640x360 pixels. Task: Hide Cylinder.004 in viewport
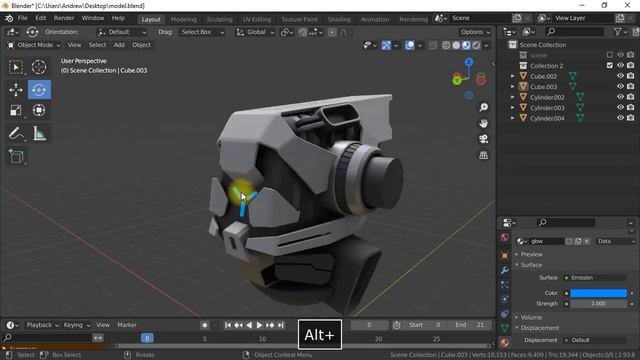coord(620,118)
